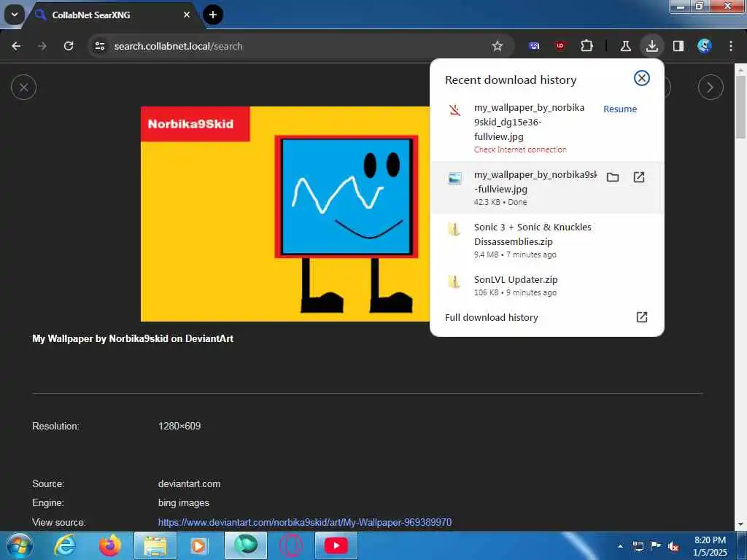Viewport: 747px width, 560px height.
Task: Click the My Wallpaper by Norbika9skid title
Action: coord(133,338)
